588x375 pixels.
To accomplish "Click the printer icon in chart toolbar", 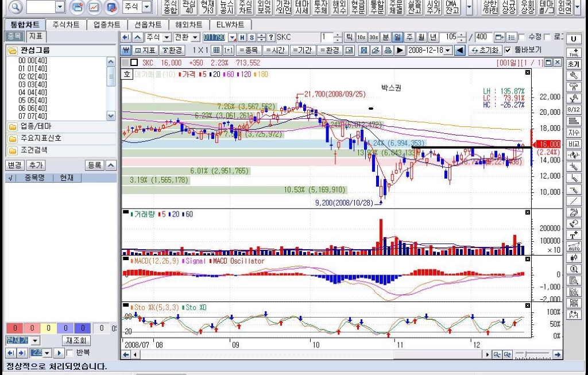I will pyautogui.click(x=388, y=50).
